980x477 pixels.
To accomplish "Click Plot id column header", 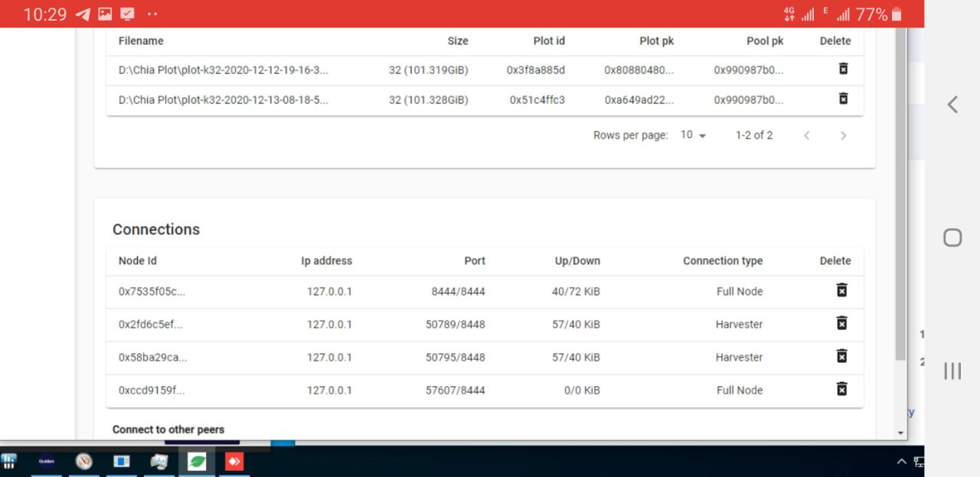I will click(x=549, y=41).
